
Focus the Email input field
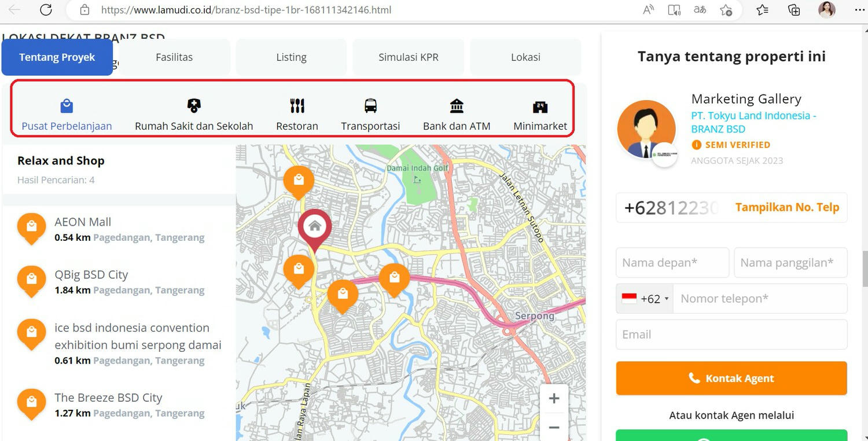(731, 335)
